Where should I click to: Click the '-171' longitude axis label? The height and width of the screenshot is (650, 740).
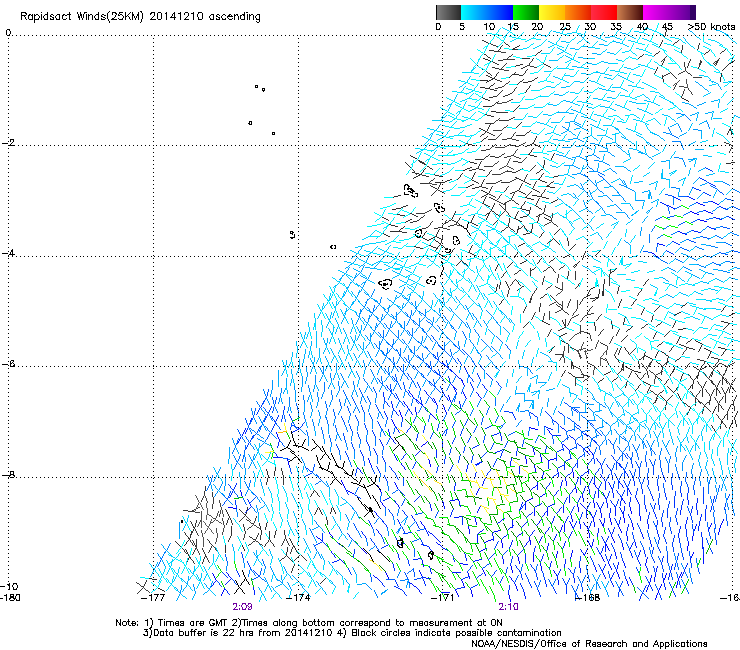click(x=443, y=598)
